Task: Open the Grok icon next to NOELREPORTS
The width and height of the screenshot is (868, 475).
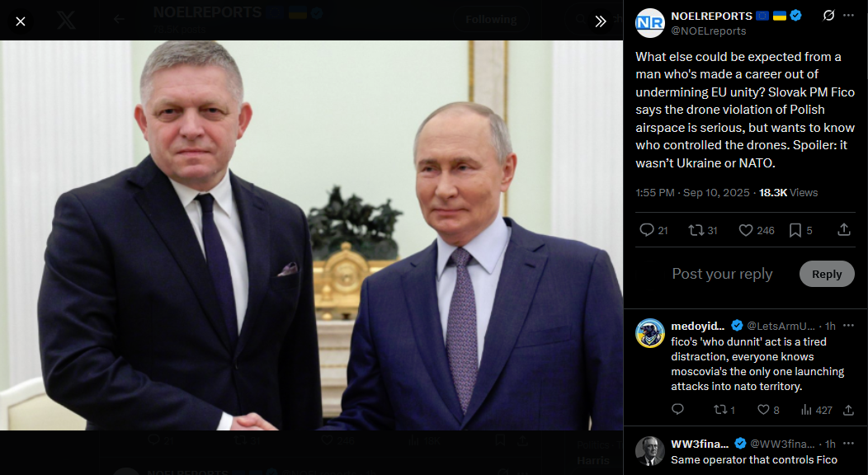Action: (x=828, y=16)
